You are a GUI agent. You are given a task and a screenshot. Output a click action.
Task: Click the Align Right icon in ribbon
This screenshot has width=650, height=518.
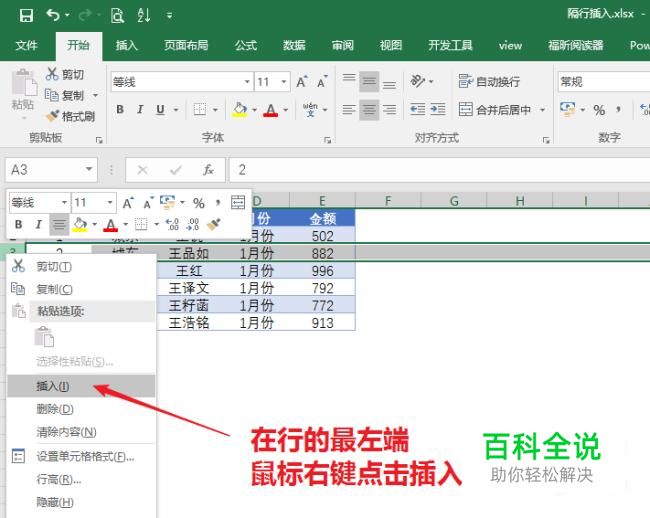tap(389, 109)
